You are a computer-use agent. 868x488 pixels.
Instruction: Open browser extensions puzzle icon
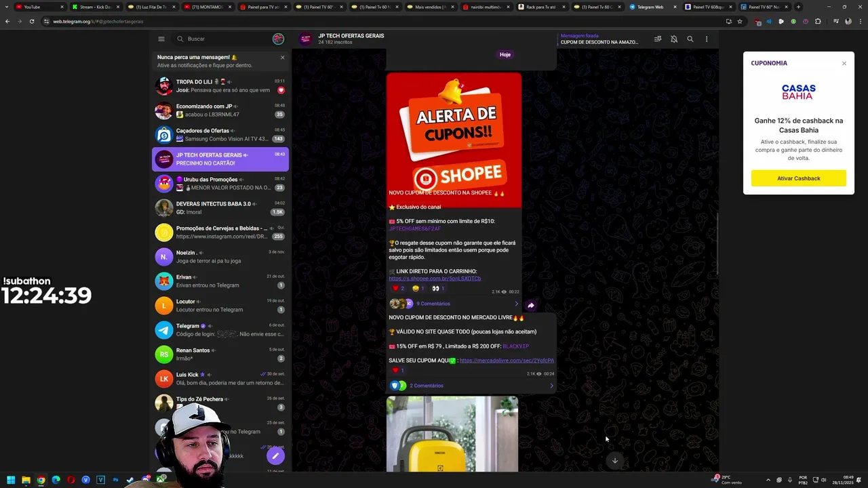click(x=818, y=21)
